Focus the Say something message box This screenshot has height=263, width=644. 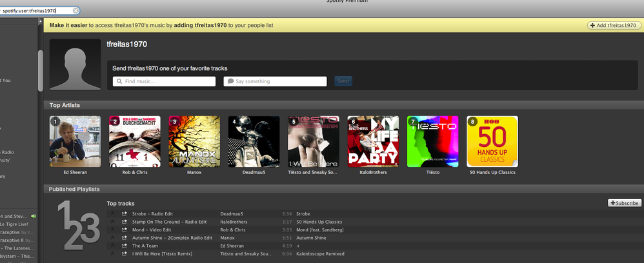[275, 81]
